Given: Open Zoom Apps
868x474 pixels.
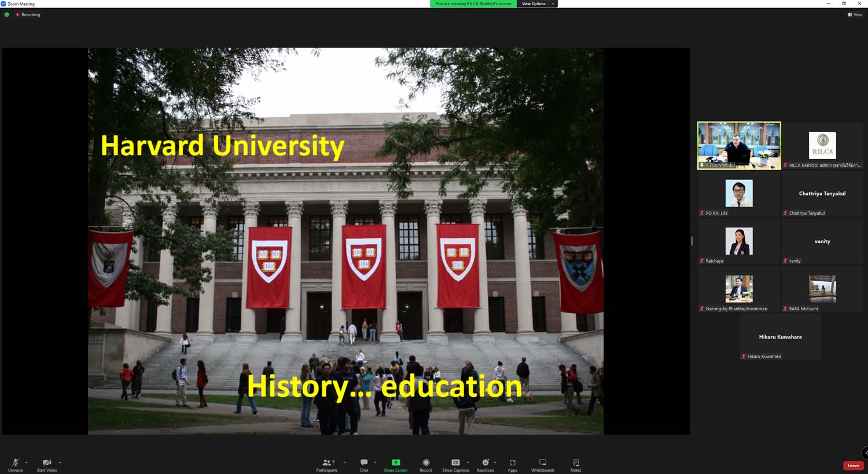Looking at the screenshot, I should click(513, 465).
